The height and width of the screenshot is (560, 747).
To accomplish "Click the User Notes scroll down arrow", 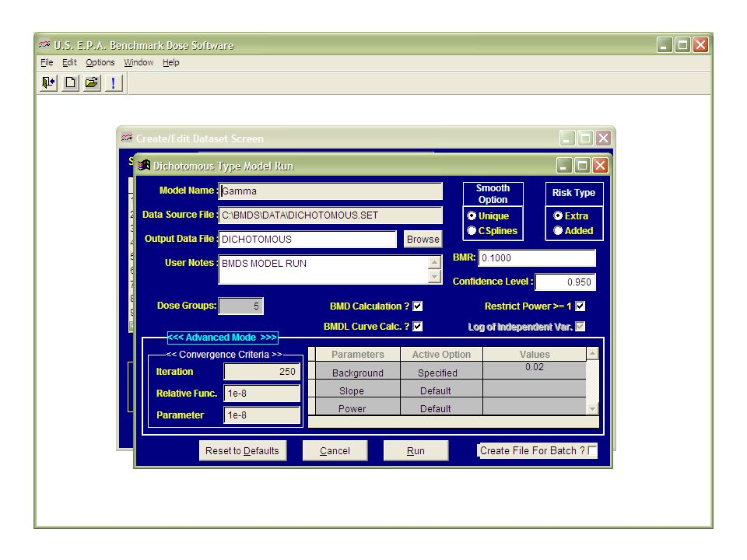I will [434, 277].
